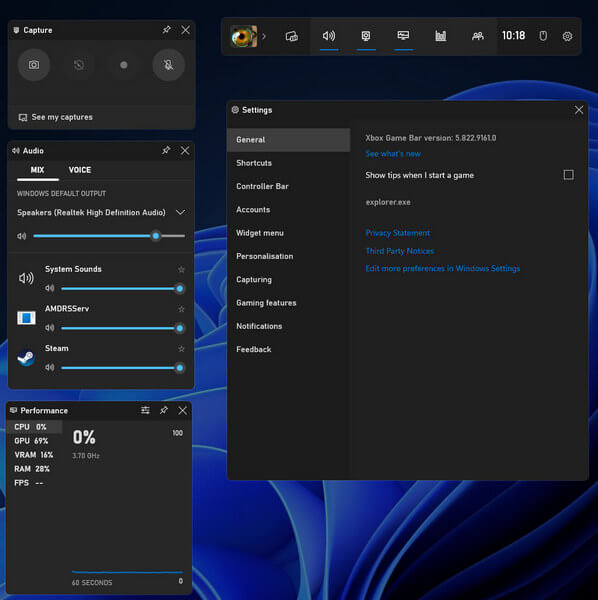Switch to the MIX tab in Audio
Screen dimensions: 598x600
37,170
